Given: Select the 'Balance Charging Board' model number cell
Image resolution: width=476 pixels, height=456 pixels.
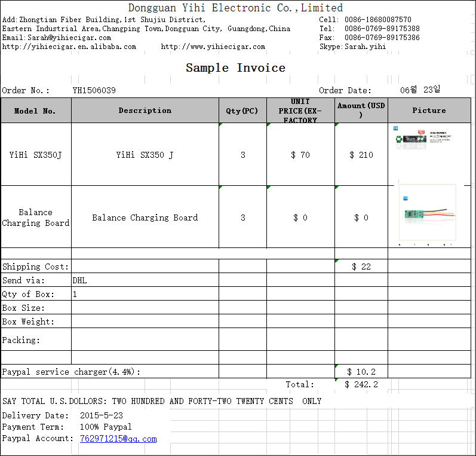Looking at the screenshot, I should [x=36, y=217].
